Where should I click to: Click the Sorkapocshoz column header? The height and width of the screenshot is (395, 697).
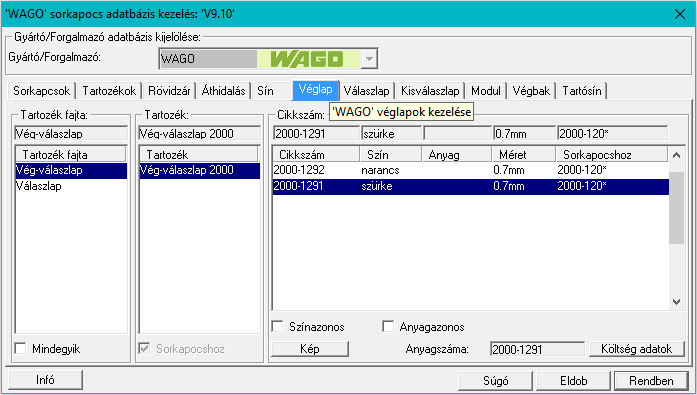tap(612, 155)
